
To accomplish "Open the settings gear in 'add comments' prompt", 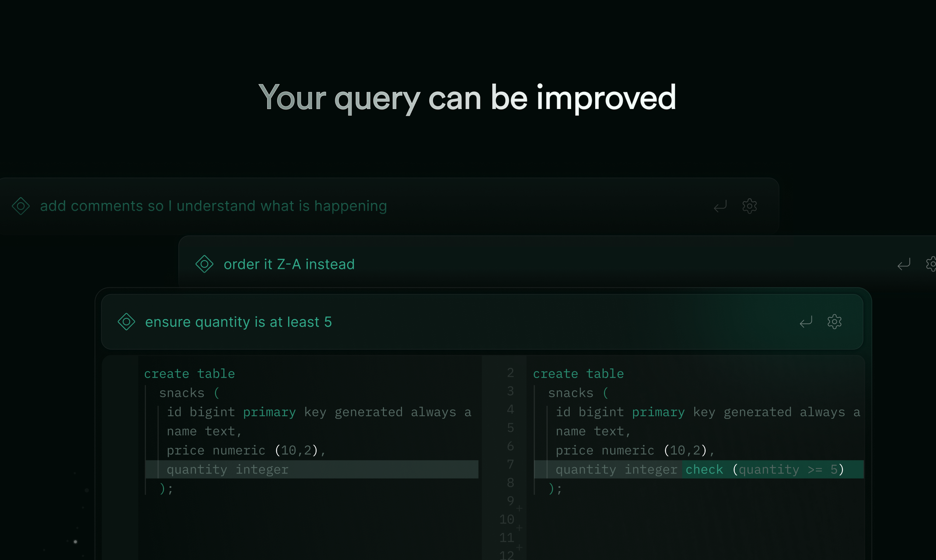I will (x=749, y=206).
